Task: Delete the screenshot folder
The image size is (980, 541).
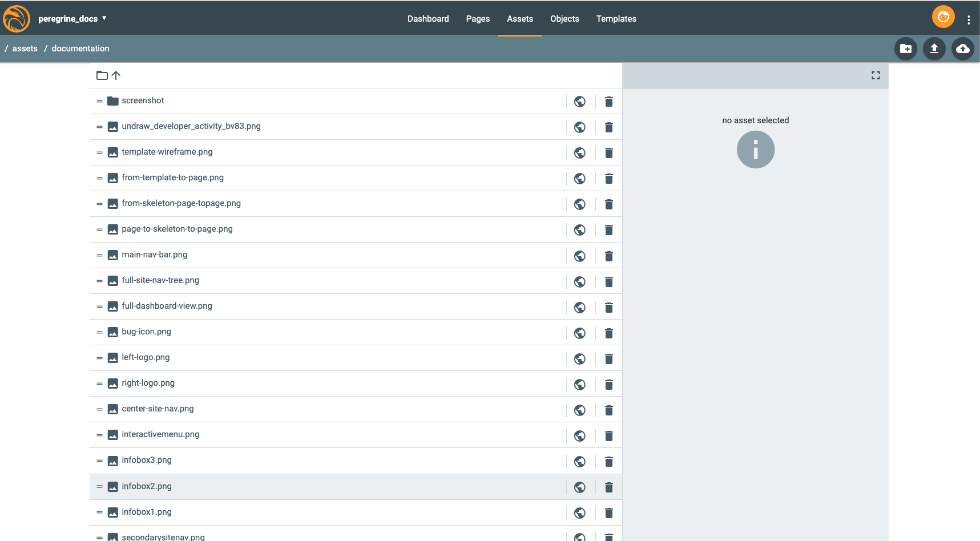Action: pos(608,102)
